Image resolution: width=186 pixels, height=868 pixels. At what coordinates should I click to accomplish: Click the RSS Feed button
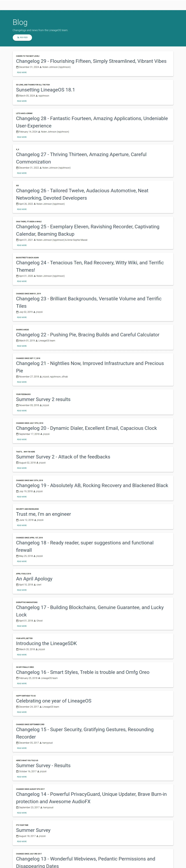[22, 37]
